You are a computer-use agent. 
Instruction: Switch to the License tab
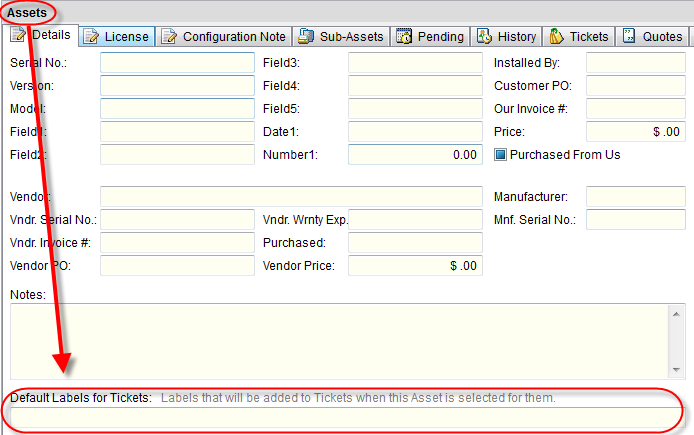click(x=126, y=37)
